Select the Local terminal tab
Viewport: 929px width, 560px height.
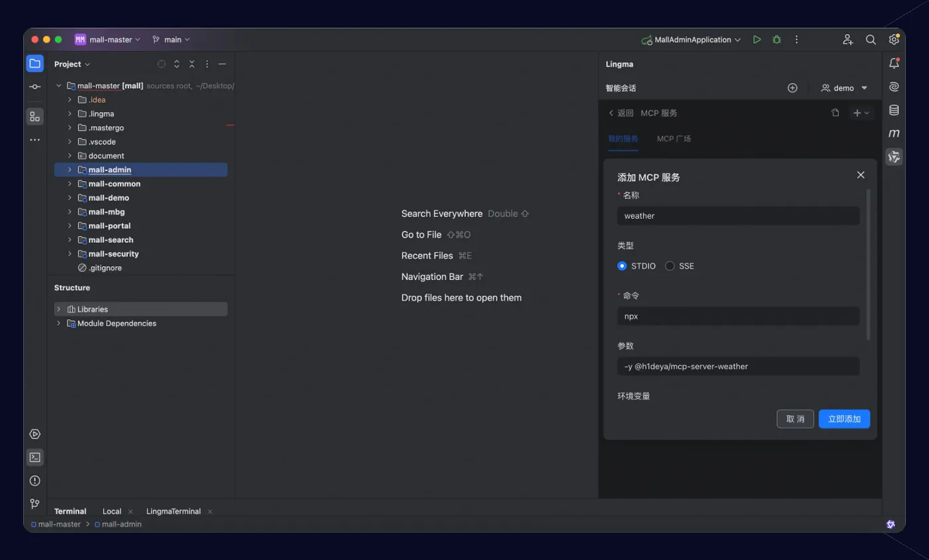click(x=111, y=512)
